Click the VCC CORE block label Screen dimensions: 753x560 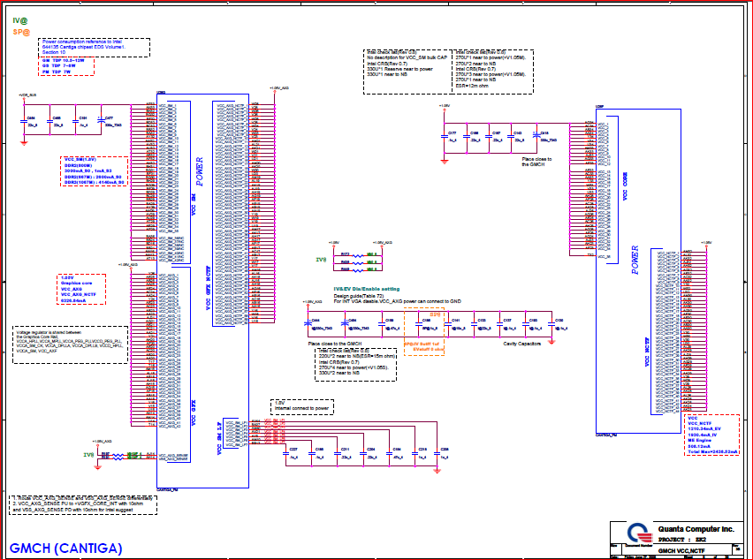click(x=625, y=186)
